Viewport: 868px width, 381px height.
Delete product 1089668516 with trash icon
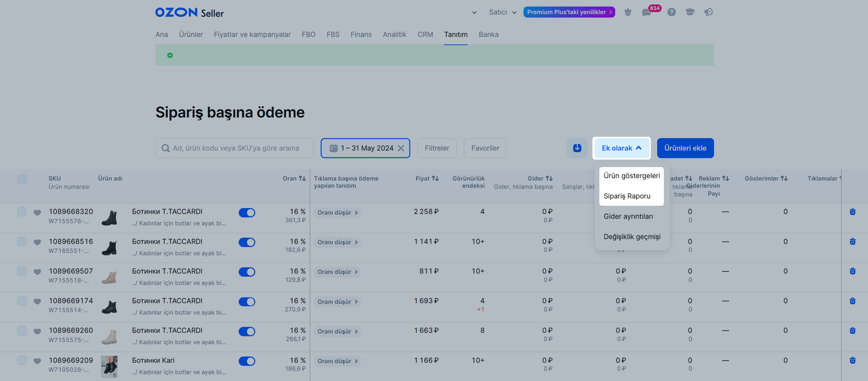pyautogui.click(x=852, y=241)
